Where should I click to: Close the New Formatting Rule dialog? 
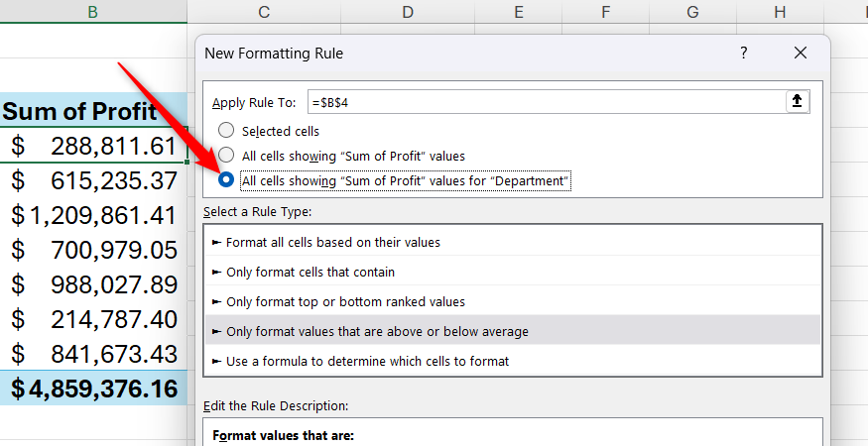tap(801, 54)
